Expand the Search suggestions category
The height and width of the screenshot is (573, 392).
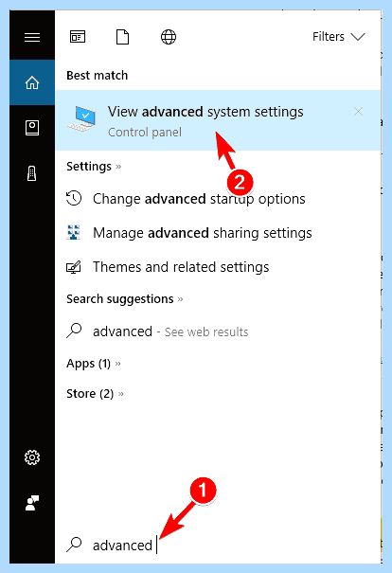(125, 299)
